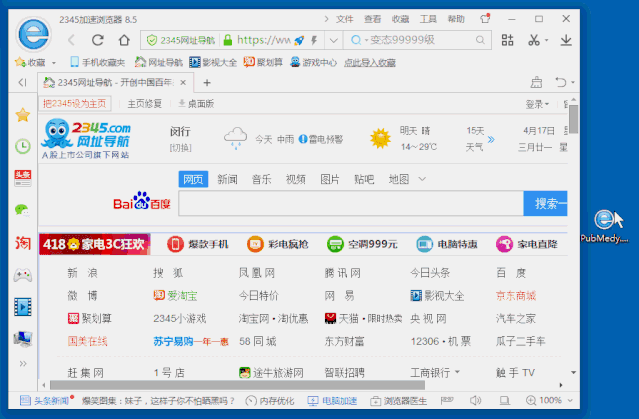This screenshot has height=419, width=639.
Task: Select PubMedy desktop shortcut icon
Action: [605, 226]
